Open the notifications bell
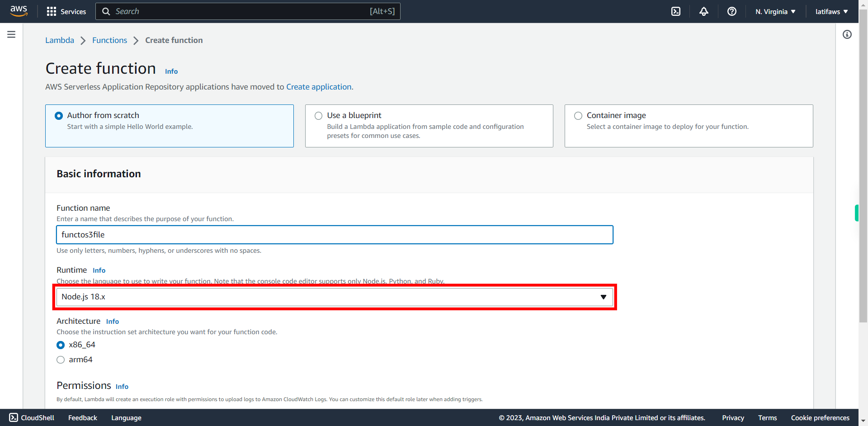 (703, 11)
